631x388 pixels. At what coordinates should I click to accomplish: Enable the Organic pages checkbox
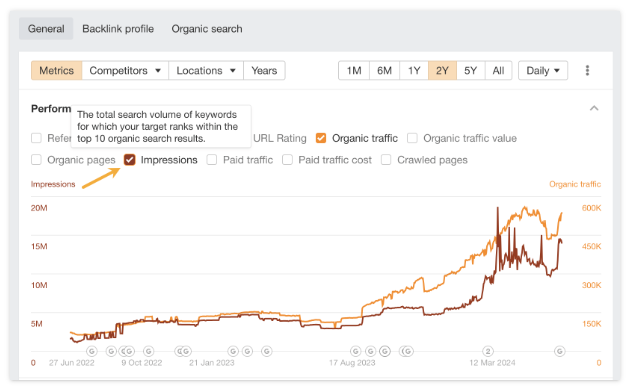(x=36, y=160)
